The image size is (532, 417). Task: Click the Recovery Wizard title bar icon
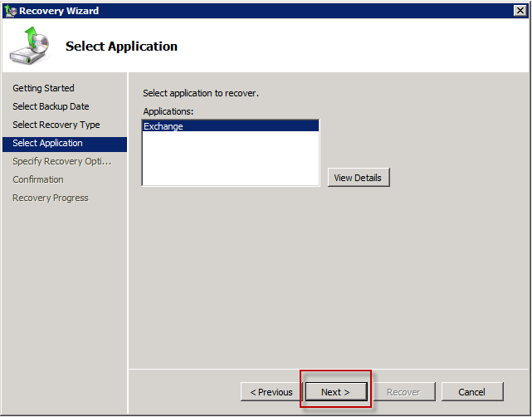[x=11, y=11]
